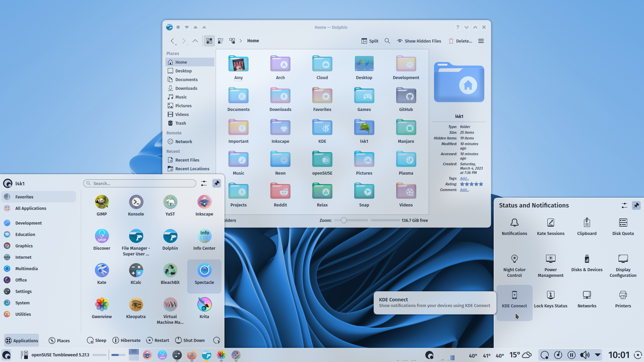
Task: Select the GitHub folder in Dolphin
Action: point(406,100)
